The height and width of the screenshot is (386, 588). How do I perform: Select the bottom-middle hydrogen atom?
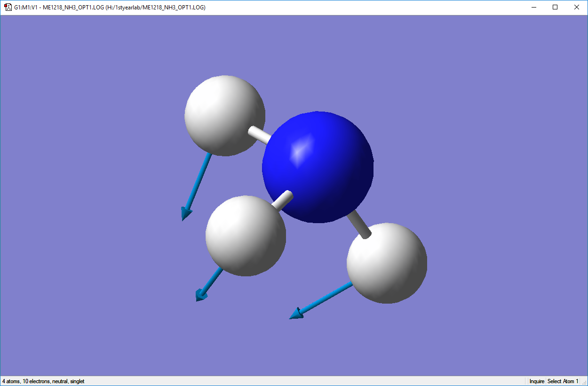[x=246, y=236]
